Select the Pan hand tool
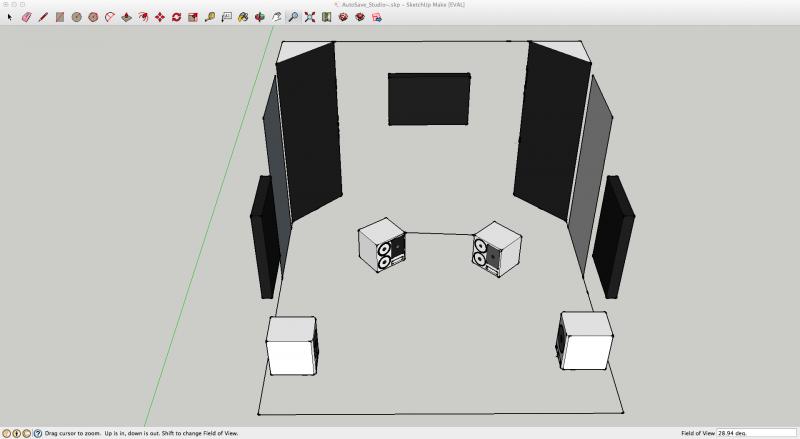Screen dimensions: 800x439 pos(277,17)
